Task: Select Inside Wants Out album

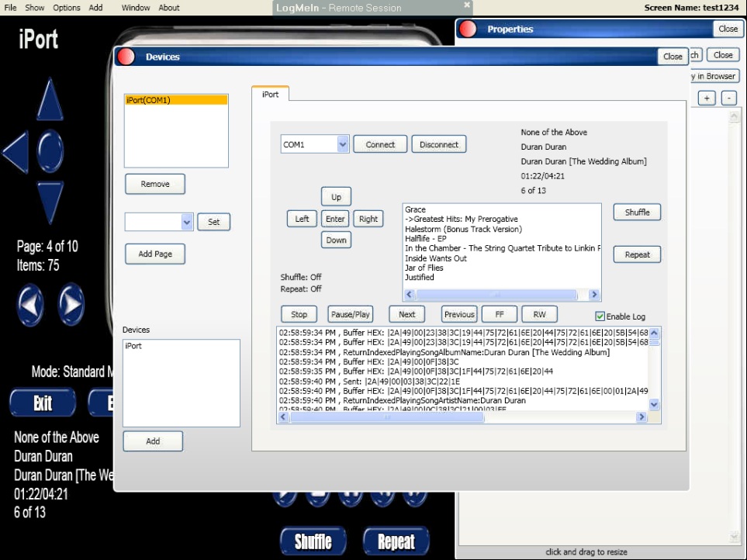Action: coord(435,258)
